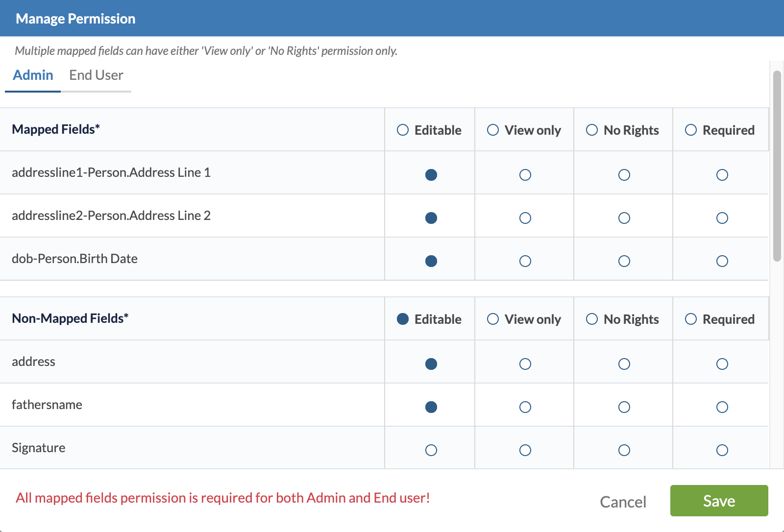This screenshot has height=532, width=784.
Task: Set dob Birth Date to Editable
Action: tap(431, 261)
